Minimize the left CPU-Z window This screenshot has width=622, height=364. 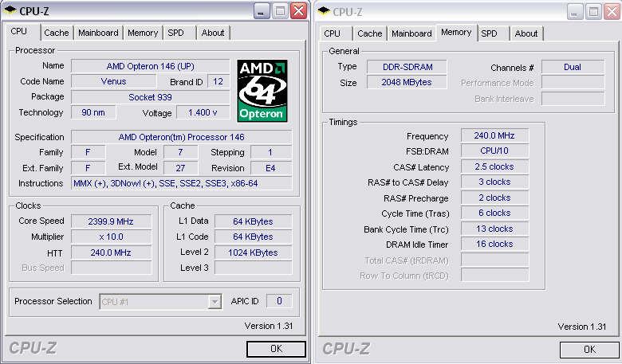click(261, 11)
